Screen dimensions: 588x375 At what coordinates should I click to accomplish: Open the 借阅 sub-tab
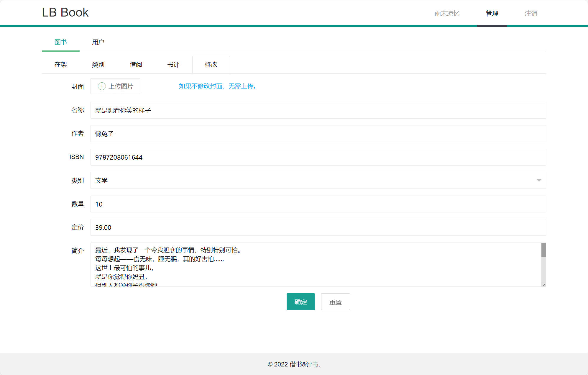click(x=136, y=65)
